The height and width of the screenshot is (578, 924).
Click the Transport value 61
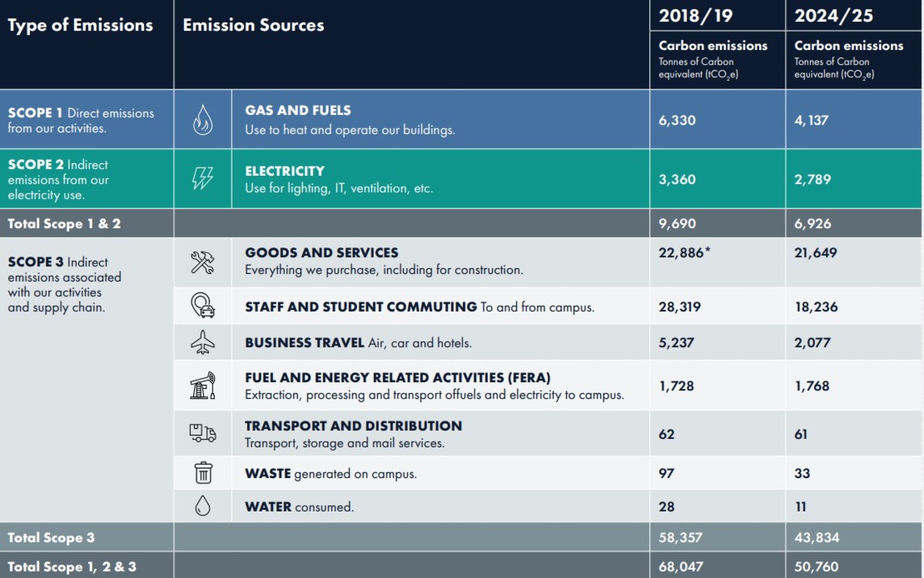point(801,434)
